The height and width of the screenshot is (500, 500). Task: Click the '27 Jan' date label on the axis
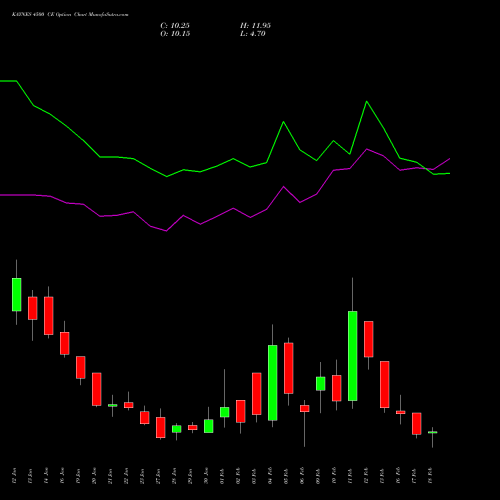click(x=158, y=476)
